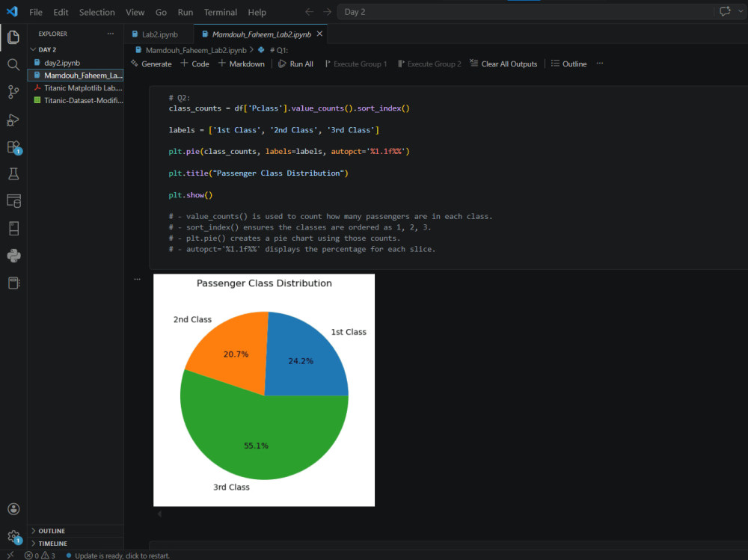The height and width of the screenshot is (560, 748).
Task: Clear All Outputs
Action: (x=503, y=64)
